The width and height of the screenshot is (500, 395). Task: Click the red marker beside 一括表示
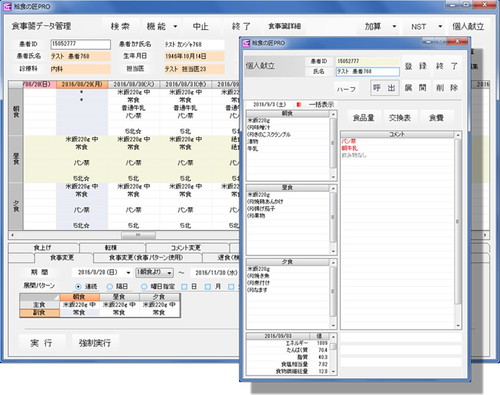click(x=299, y=105)
